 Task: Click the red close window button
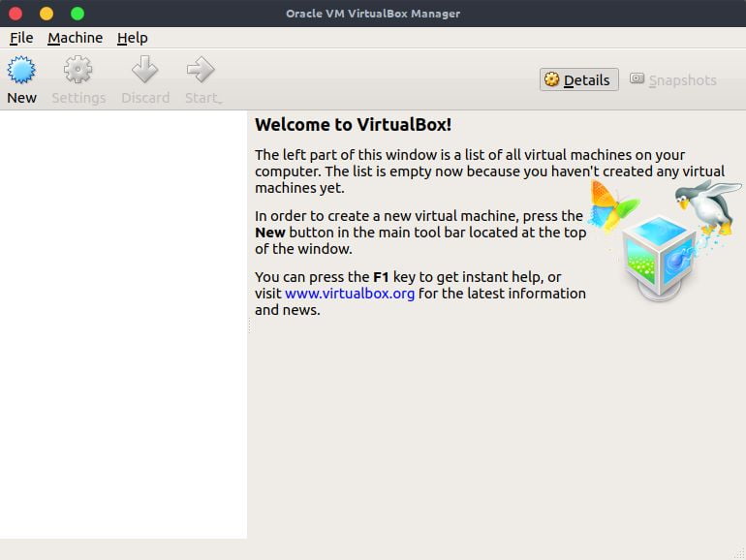coord(16,14)
